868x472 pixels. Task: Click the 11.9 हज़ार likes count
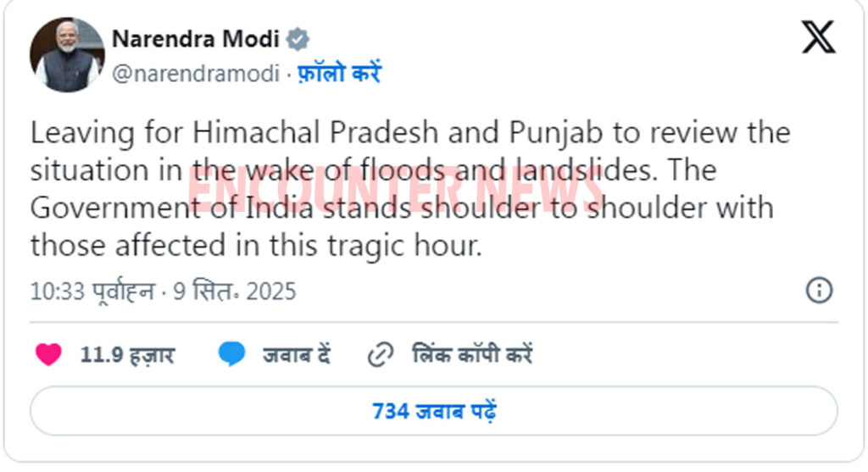(x=127, y=354)
